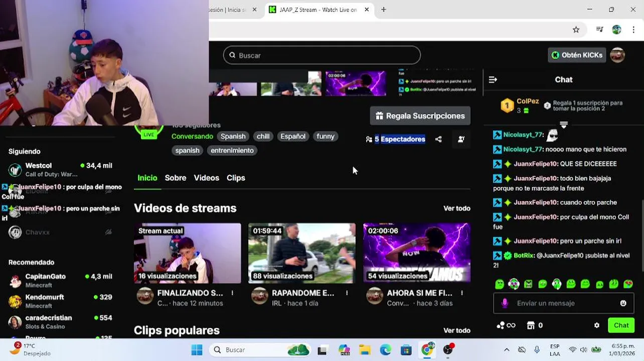Launch Microsoft Edge from the taskbar
Image resolution: width=644 pixels, height=361 pixels.
(x=385, y=350)
